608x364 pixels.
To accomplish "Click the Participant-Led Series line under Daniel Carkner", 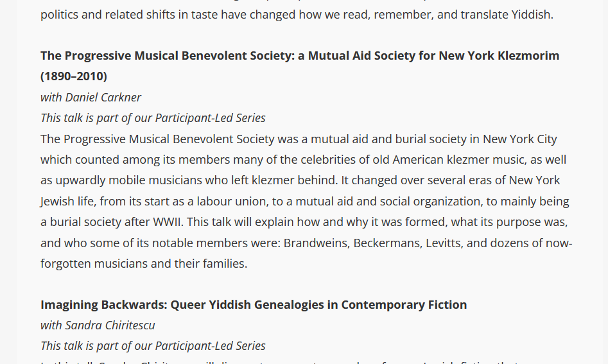I will [x=153, y=117].
